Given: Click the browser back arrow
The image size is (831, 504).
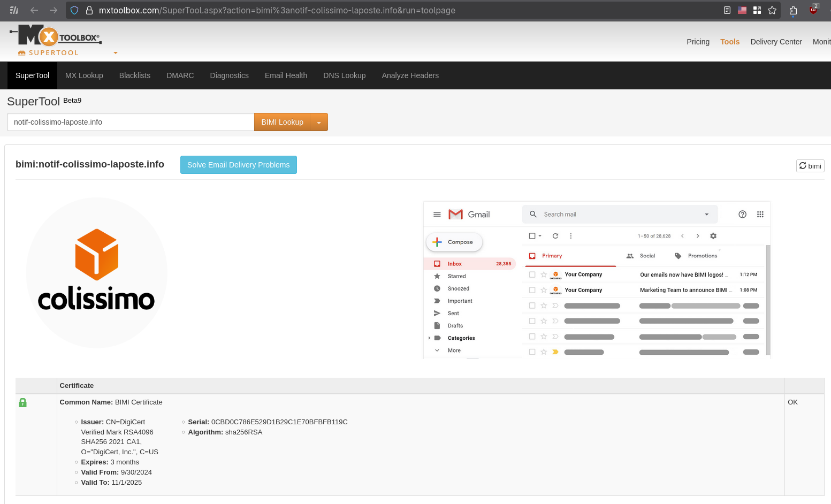Looking at the screenshot, I should [x=34, y=10].
